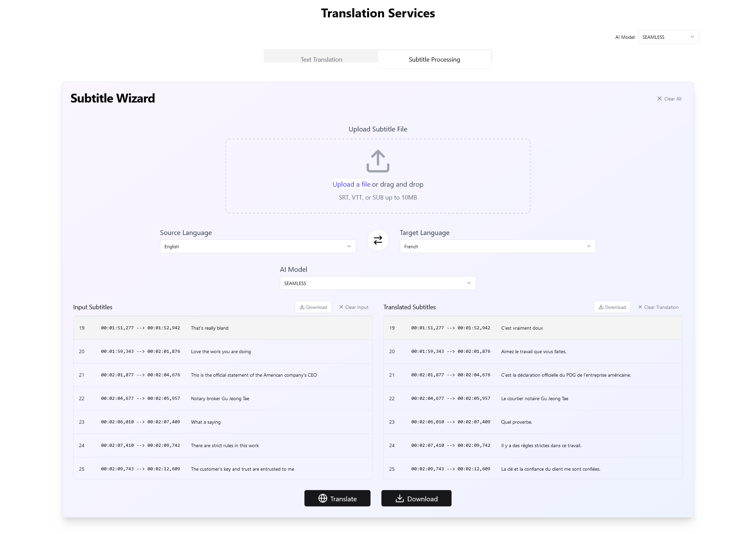The height and width of the screenshot is (534, 756).
Task: Open the Subtitle Wizard AI Model SEAMLESS dropdown
Action: coord(378,283)
